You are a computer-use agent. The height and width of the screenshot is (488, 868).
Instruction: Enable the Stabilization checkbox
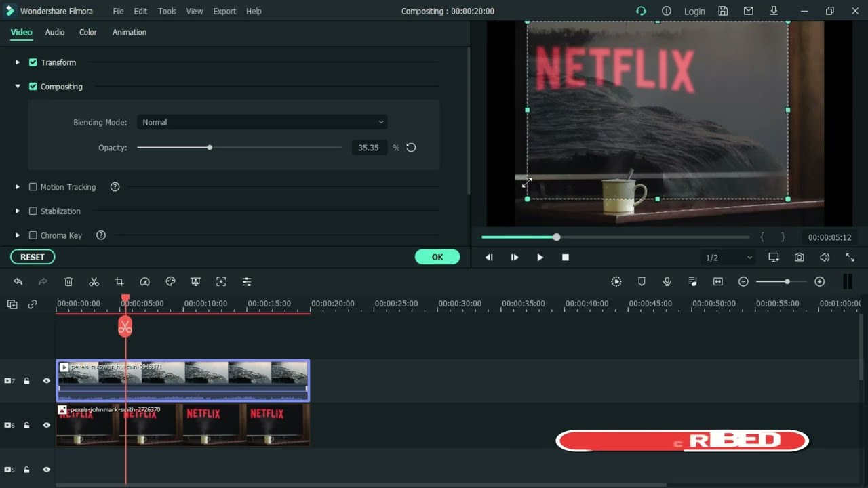click(33, 211)
